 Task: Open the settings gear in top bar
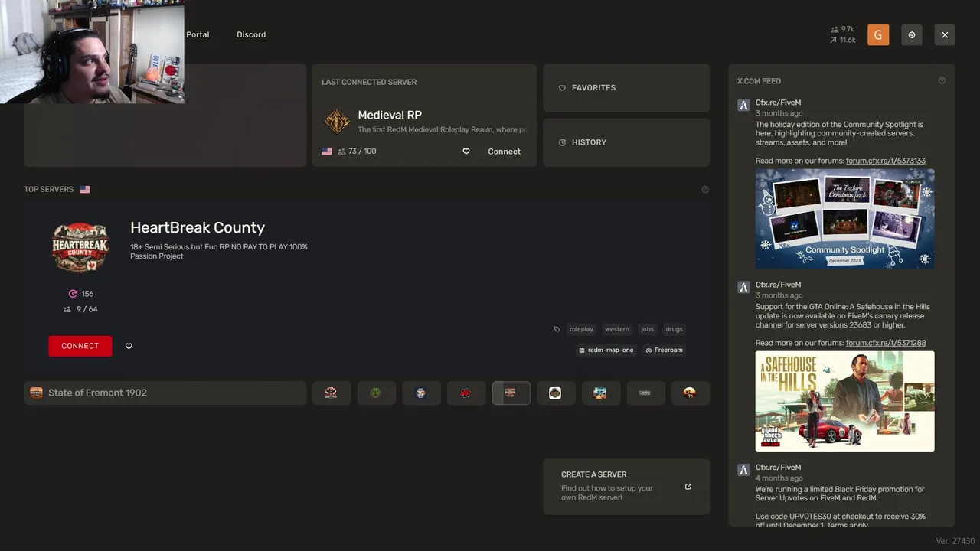pyautogui.click(x=911, y=34)
